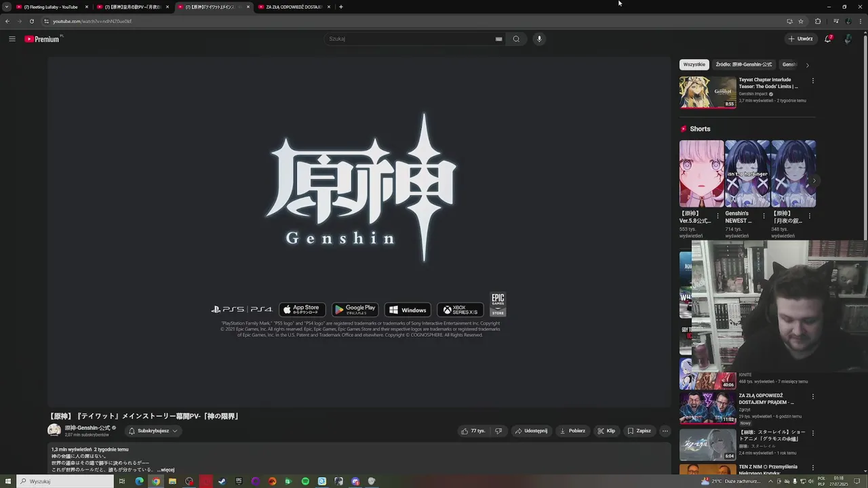Open Chrome tab search dropdown
The width and height of the screenshot is (868, 488).
(x=7, y=7)
